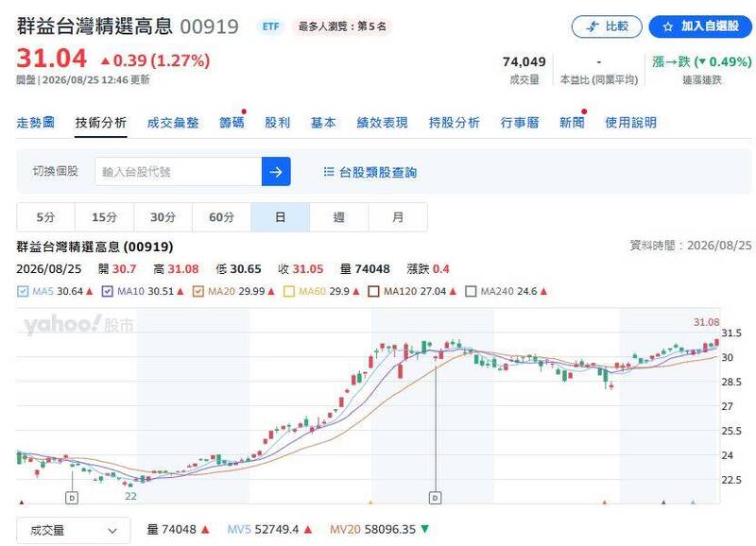Select the 技術分析 tab
This screenshot has height=546, width=756.
click(x=101, y=123)
